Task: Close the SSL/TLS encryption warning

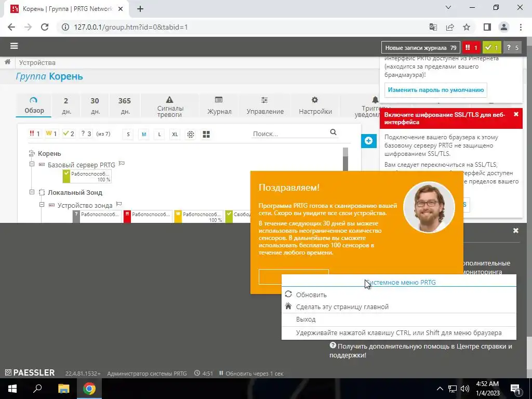Action: click(x=516, y=114)
